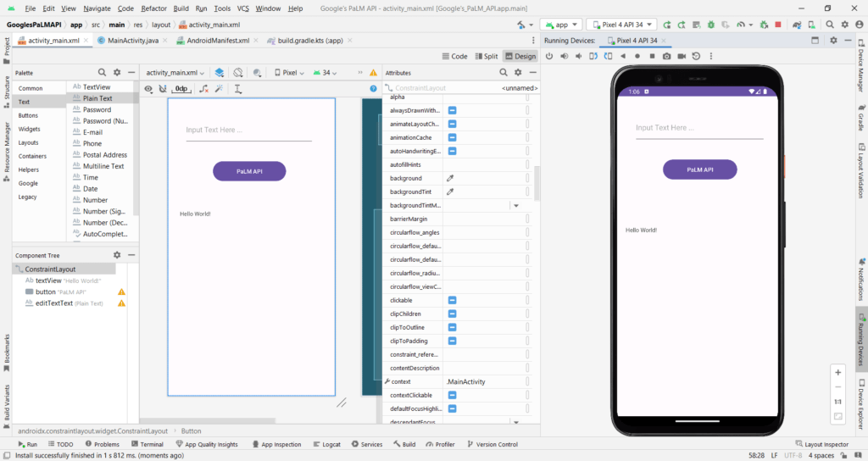
Task: Emulator Home circle button
Action: 637,57
